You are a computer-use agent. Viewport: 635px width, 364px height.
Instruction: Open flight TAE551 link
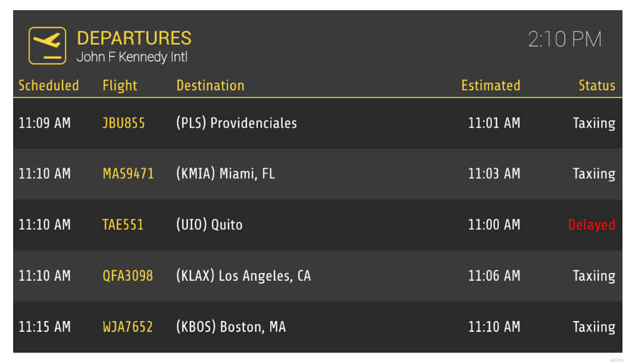123,225
